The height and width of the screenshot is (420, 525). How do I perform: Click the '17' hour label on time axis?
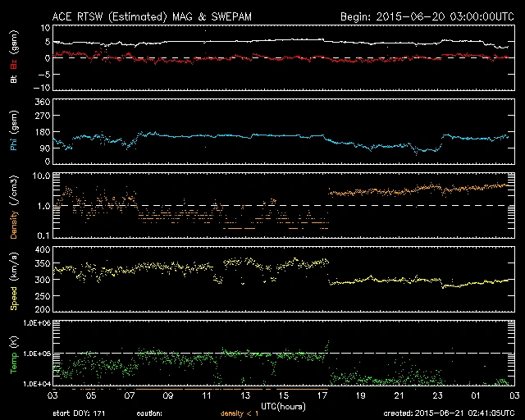point(322,396)
